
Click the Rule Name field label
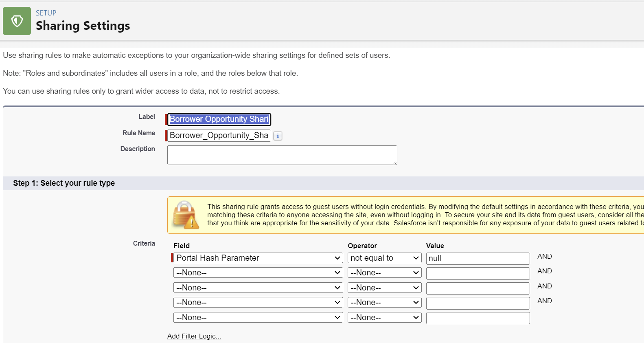point(139,133)
